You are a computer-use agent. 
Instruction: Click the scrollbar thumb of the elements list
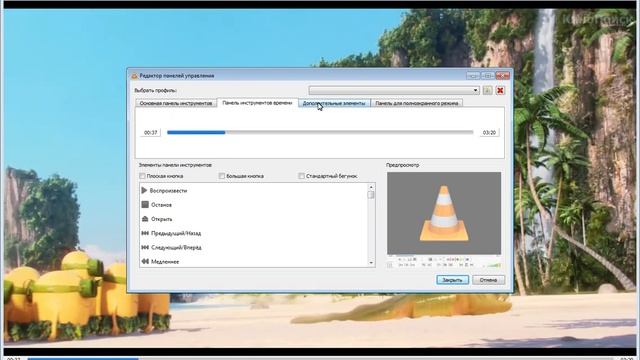[371, 195]
